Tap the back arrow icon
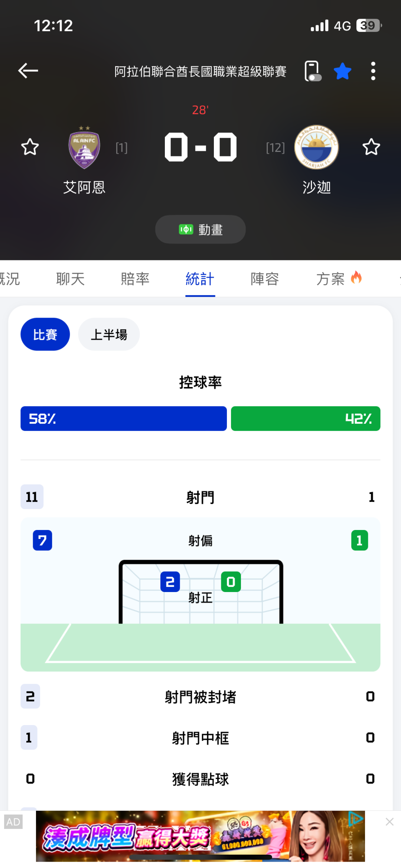The image size is (401, 868). click(x=28, y=71)
